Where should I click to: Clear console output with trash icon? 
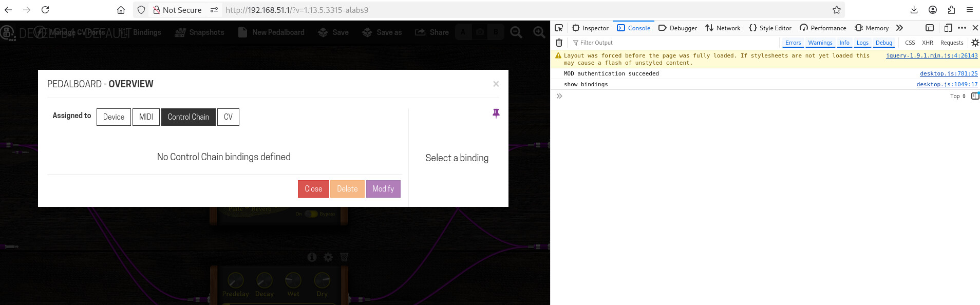tap(559, 43)
